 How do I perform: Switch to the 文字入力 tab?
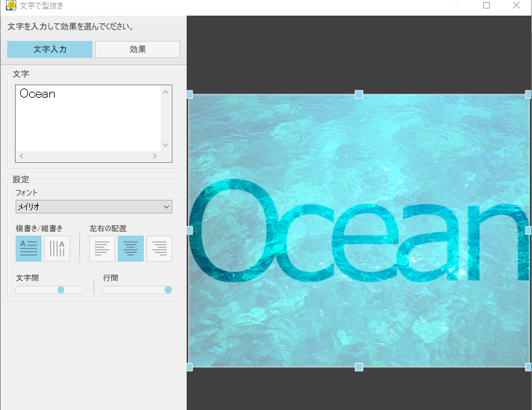(x=49, y=49)
